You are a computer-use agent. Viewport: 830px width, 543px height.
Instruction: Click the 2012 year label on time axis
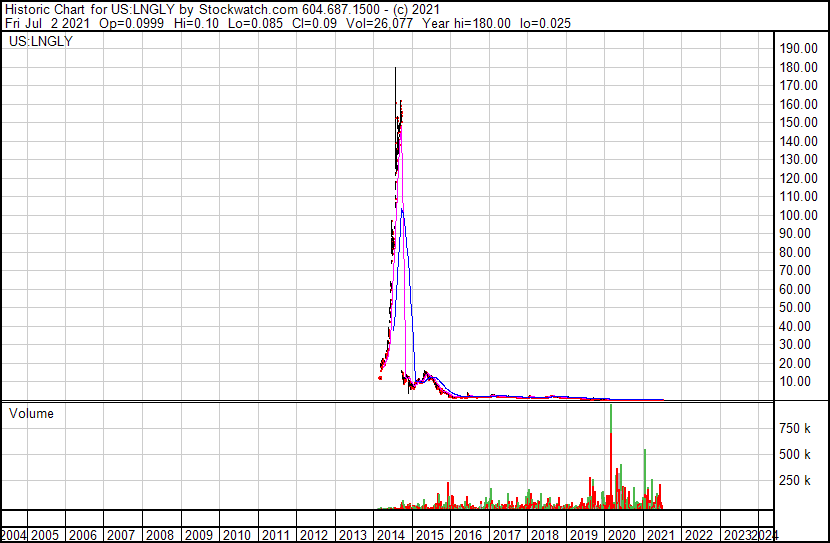(314, 536)
